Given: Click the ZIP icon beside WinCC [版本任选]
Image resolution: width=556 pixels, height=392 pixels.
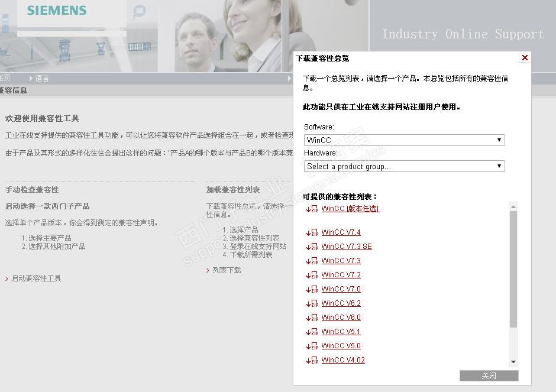Looking at the screenshot, I should [x=312, y=209].
